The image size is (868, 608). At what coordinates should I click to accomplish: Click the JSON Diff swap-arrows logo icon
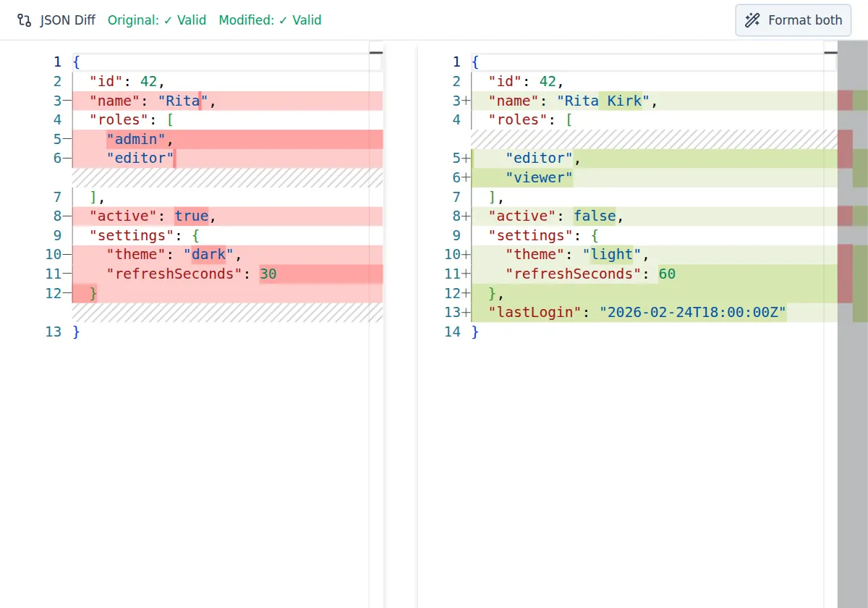click(24, 20)
